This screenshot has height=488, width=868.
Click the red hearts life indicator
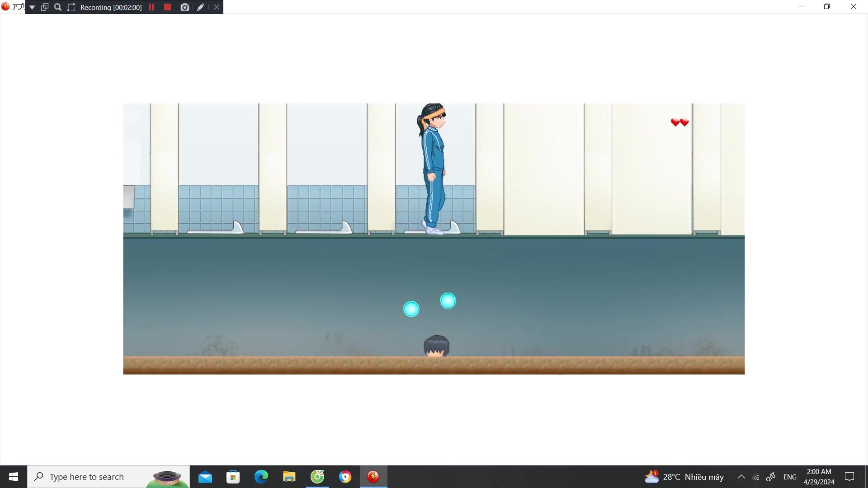click(679, 122)
